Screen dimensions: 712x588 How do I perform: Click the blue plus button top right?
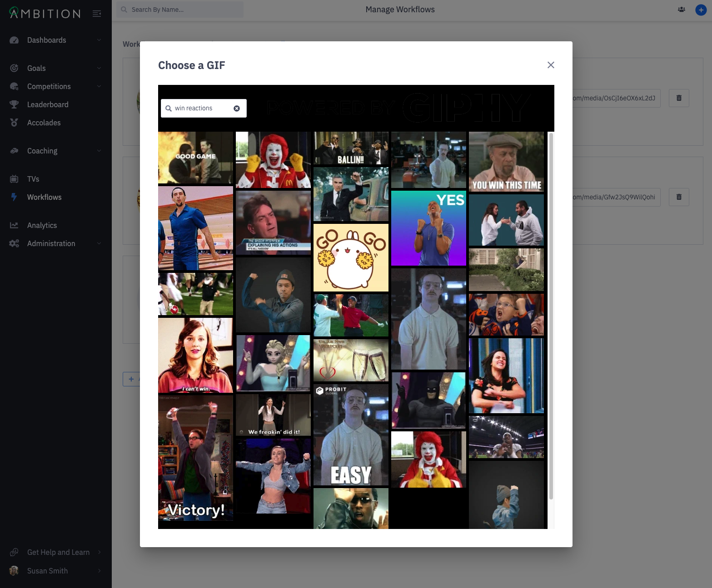(x=700, y=9)
